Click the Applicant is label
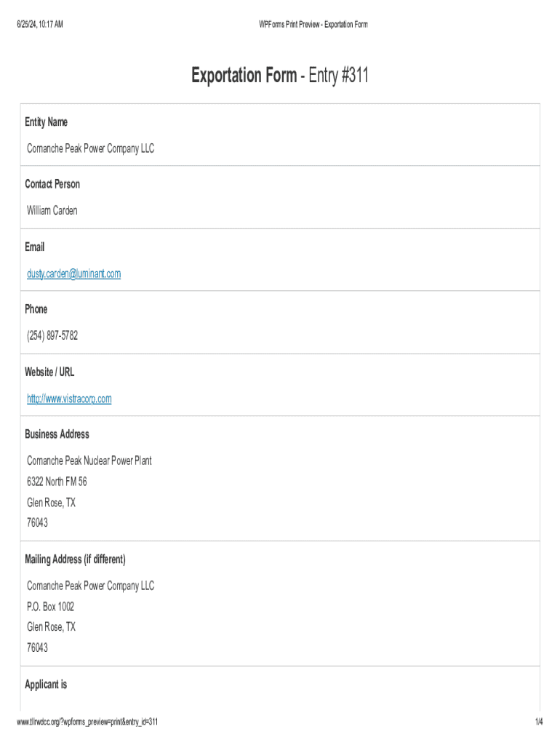The image size is (560, 745). tap(46, 685)
